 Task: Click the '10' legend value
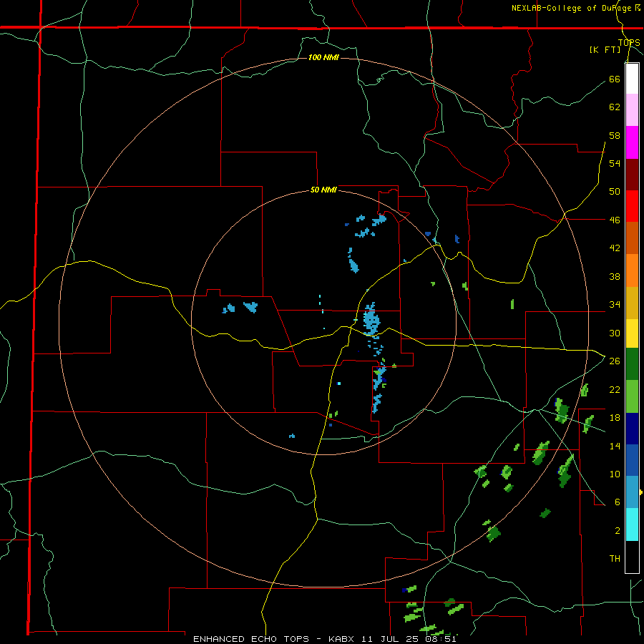[x=615, y=474]
